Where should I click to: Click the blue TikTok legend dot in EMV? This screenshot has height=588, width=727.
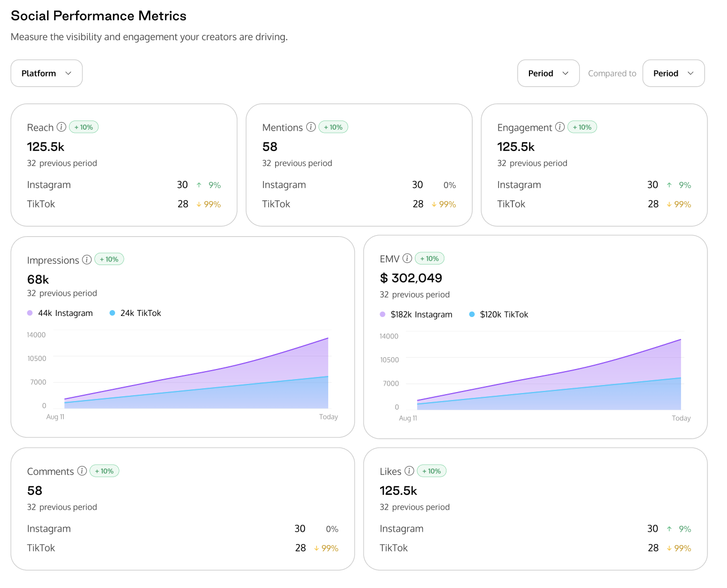472,314
